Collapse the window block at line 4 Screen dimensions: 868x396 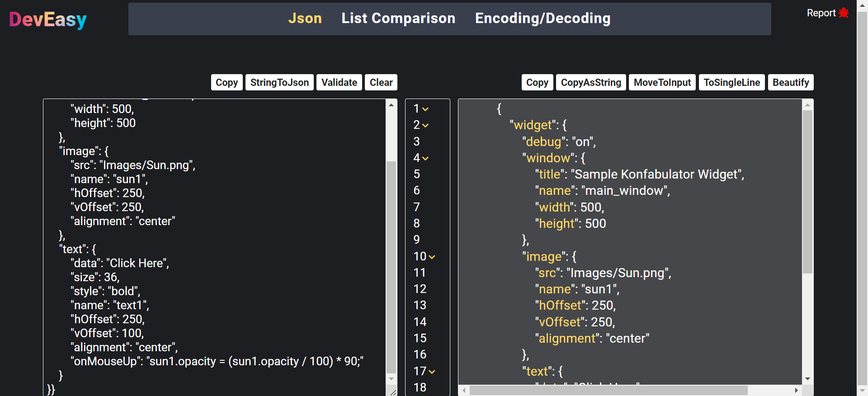point(425,159)
